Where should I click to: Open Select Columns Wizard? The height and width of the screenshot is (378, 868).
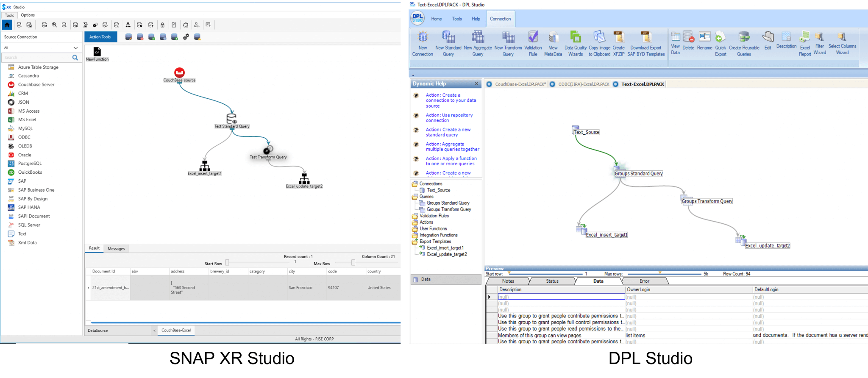(x=842, y=43)
